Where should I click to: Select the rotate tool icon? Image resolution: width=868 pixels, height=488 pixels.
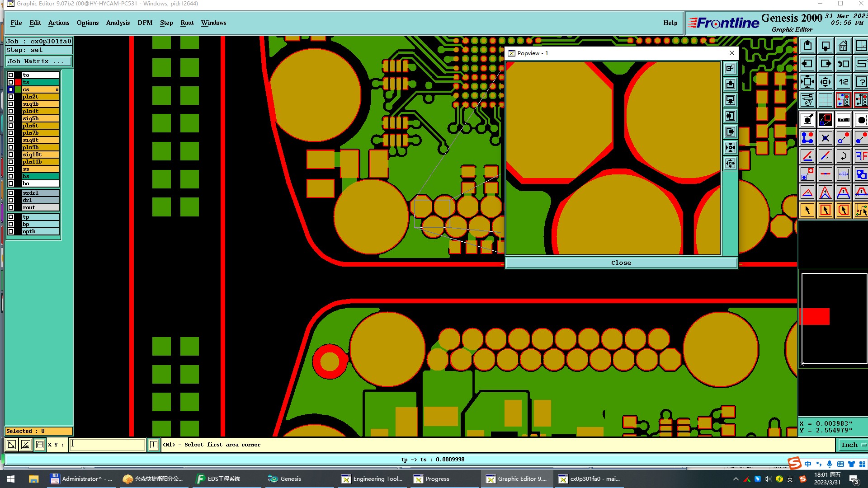coord(843,156)
